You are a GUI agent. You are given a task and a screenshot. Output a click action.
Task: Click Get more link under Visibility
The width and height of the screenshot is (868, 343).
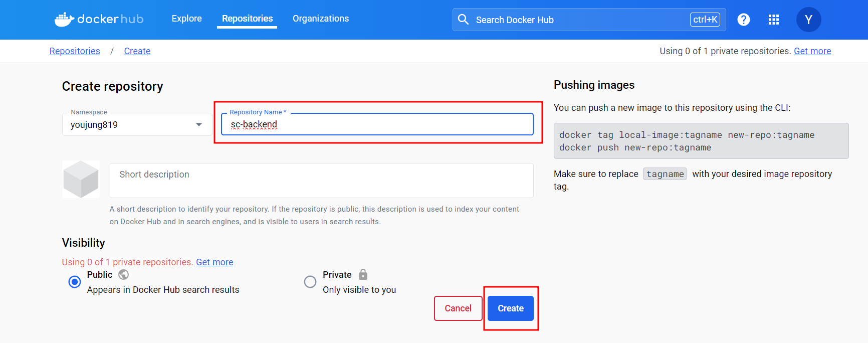(x=214, y=262)
